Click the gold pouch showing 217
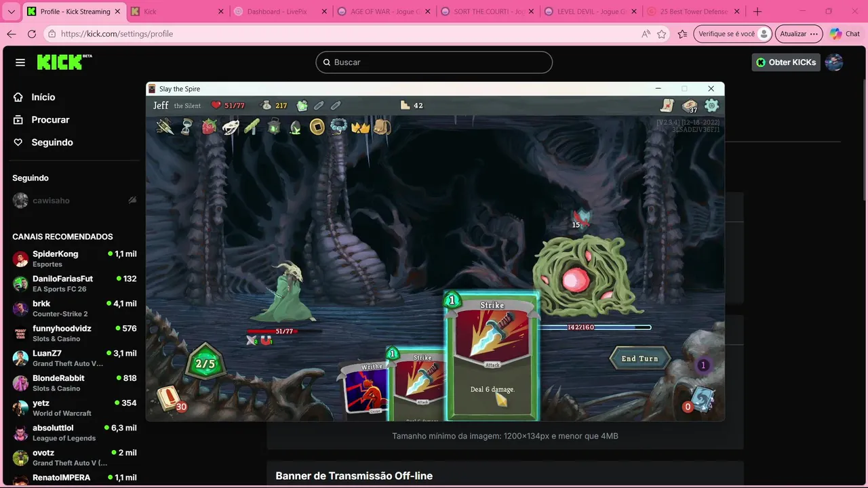868x488 pixels. 275,105
